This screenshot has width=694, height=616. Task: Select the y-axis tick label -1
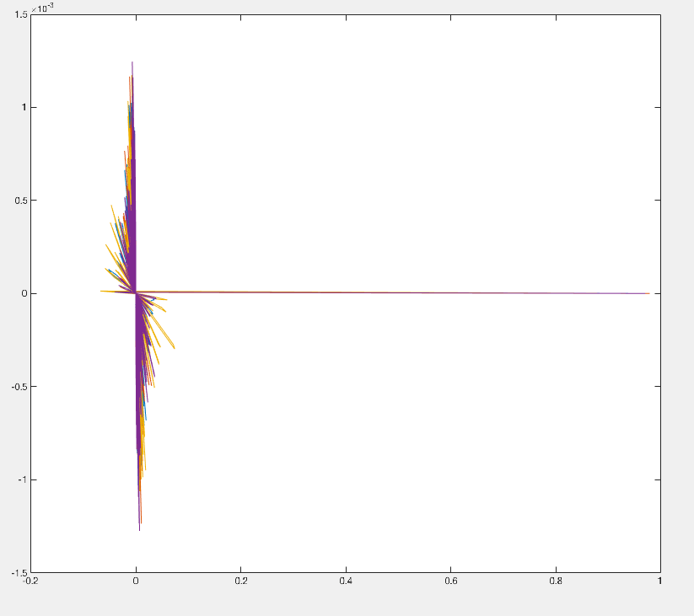pyautogui.click(x=22, y=479)
